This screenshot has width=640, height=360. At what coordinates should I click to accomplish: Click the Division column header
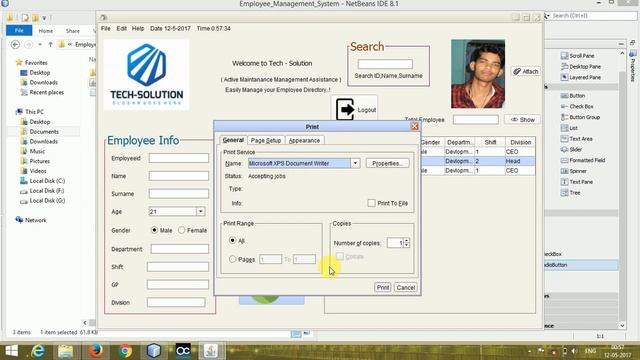click(520, 142)
